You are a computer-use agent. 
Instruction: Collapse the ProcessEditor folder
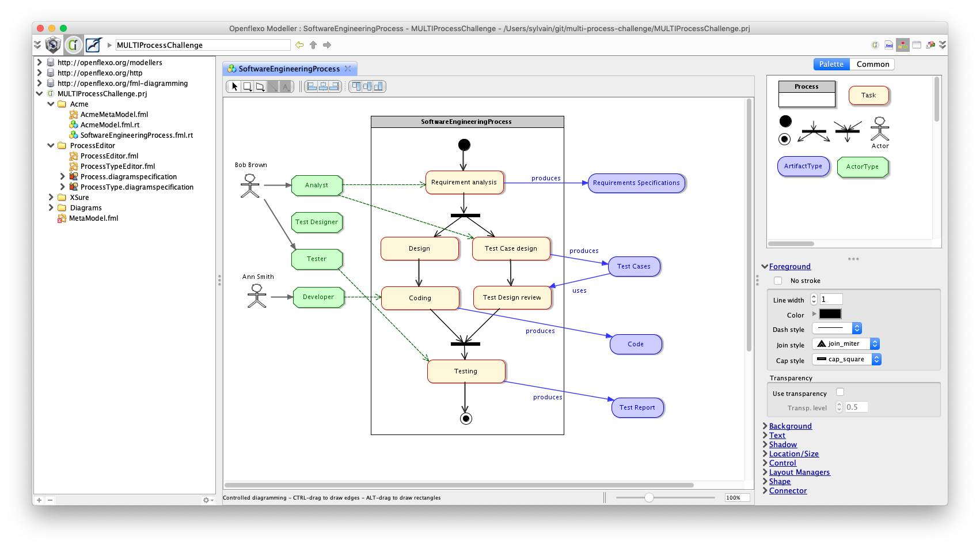tap(51, 145)
